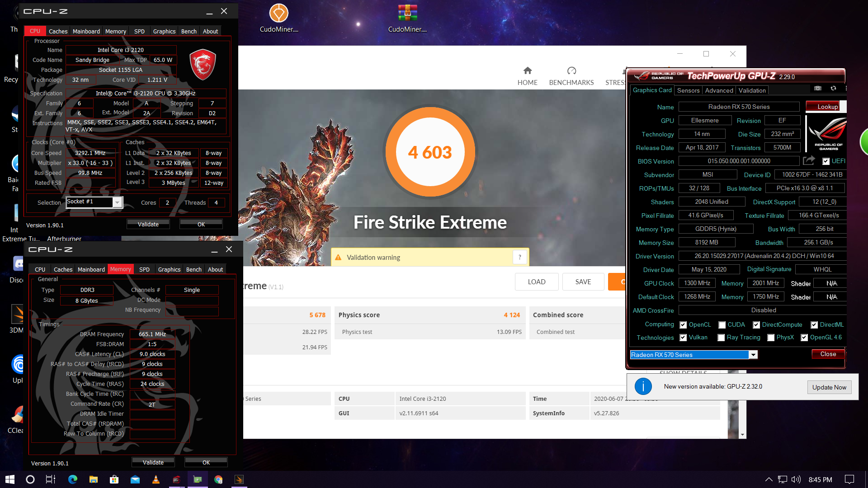Viewport: 868px width, 488px height.
Task: Click the GPU-Z three-dot menu icon
Action: click(x=846, y=89)
